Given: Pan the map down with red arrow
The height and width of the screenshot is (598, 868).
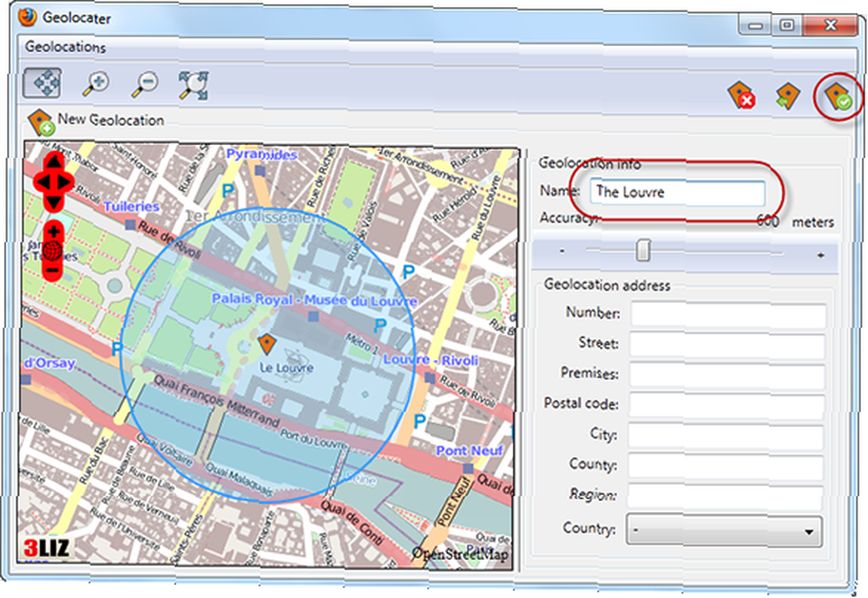Looking at the screenshot, I should coord(54,202).
